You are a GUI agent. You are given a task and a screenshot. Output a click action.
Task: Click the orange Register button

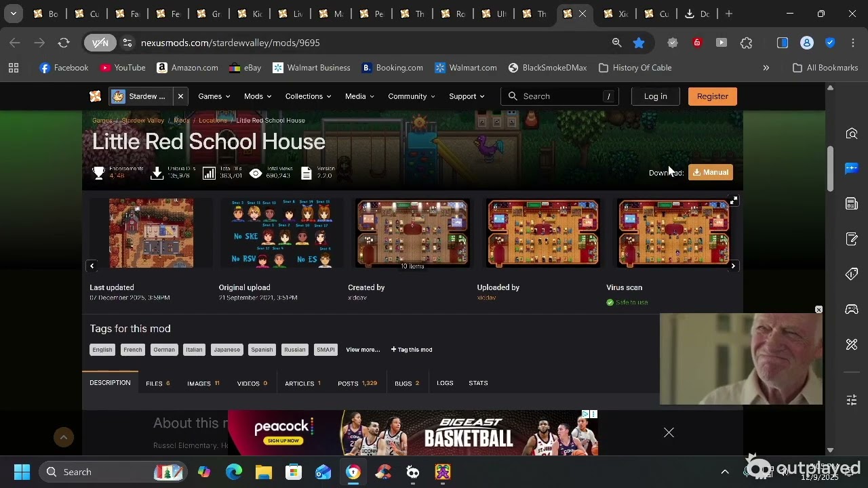click(x=713, y=96)
